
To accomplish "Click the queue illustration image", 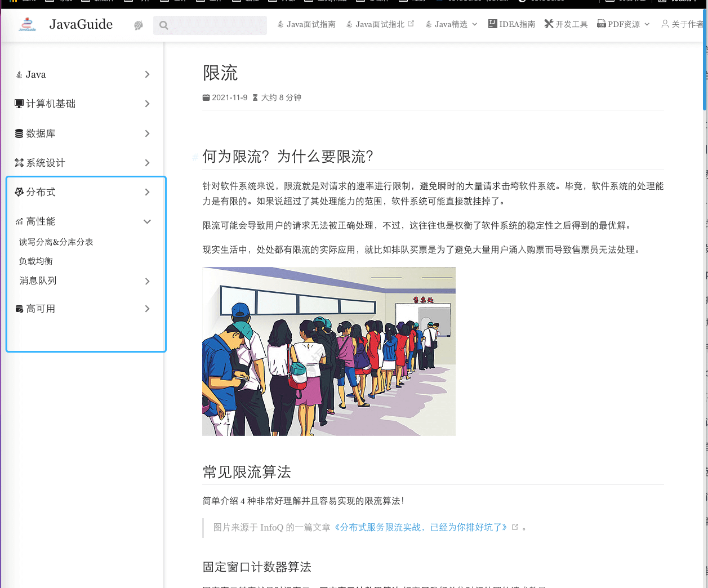I will click(x=329, y=351).
